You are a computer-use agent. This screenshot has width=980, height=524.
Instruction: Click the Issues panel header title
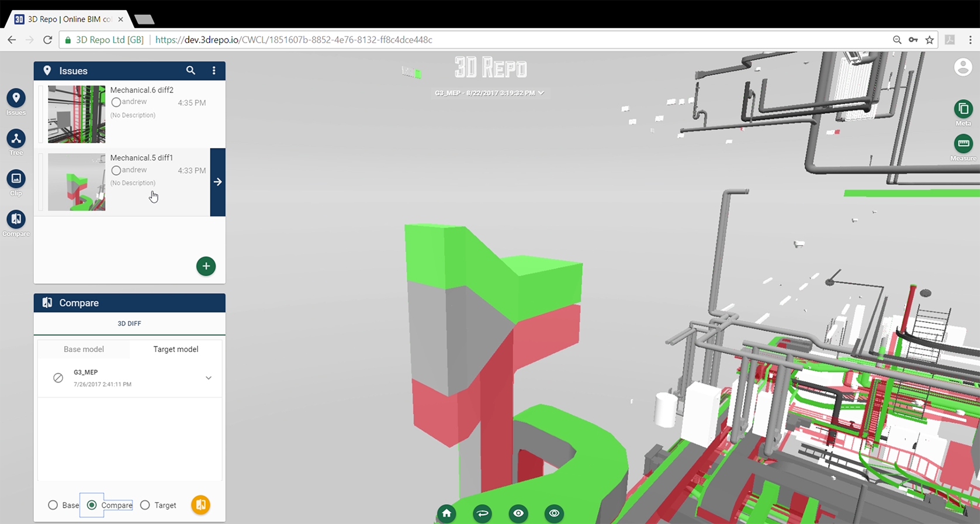coord(73,71)
